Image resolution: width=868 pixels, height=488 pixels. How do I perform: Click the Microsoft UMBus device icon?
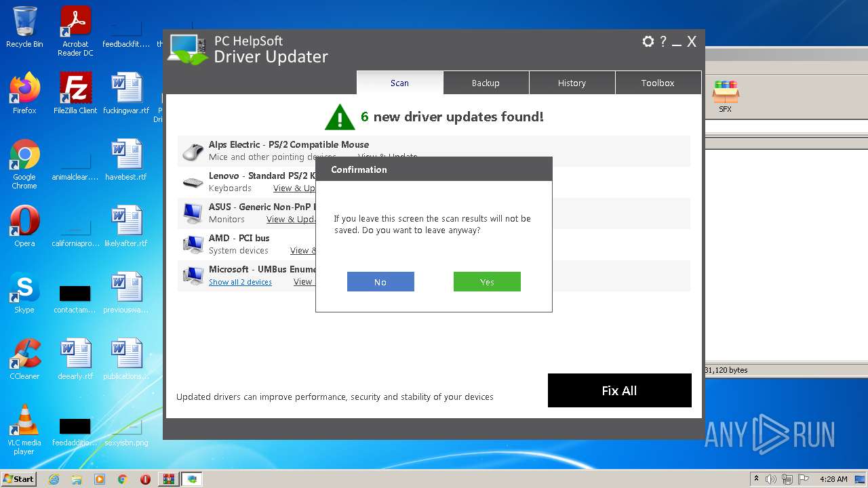point(193,276)
